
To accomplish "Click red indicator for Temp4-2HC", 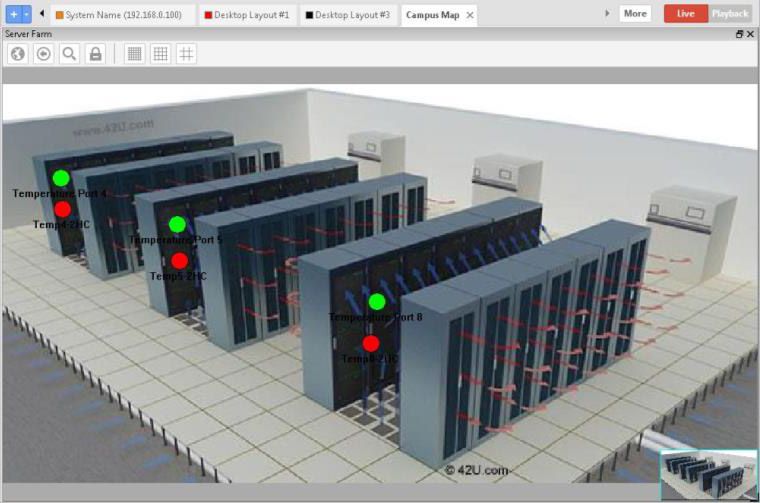I will coord(63,209).
